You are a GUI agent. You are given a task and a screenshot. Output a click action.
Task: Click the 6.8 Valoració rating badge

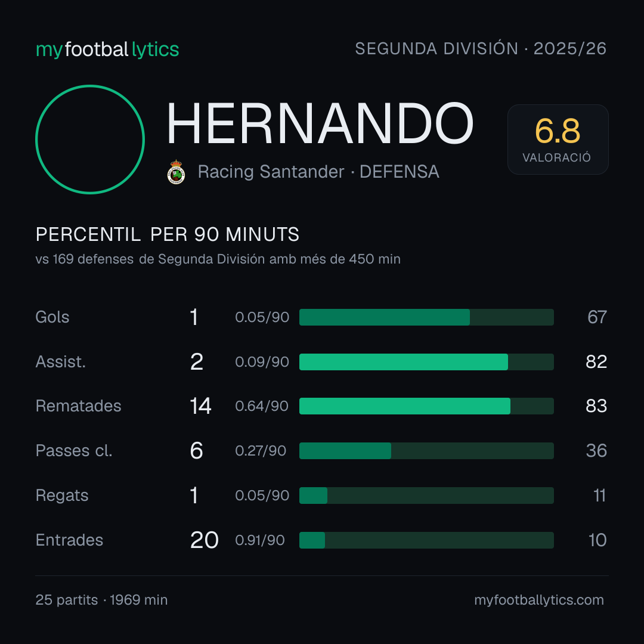(558, 139)
